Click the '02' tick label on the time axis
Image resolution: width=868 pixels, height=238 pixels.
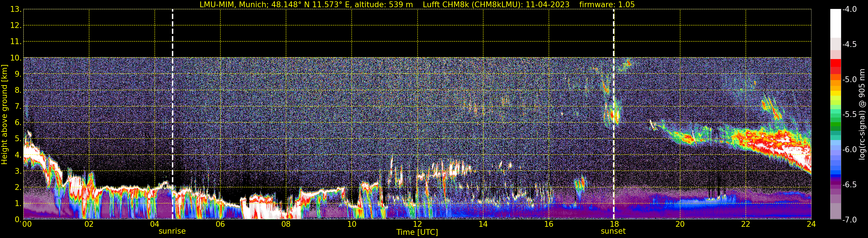pyautogui.click(x=89, y=224)
